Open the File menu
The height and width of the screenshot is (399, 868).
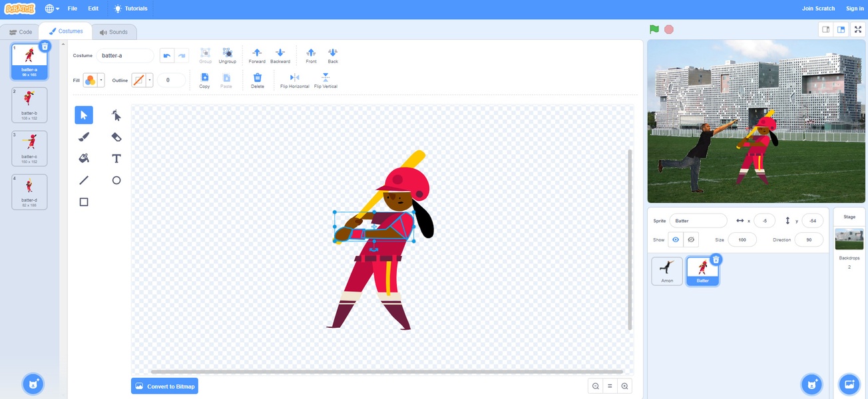(73, 9)
